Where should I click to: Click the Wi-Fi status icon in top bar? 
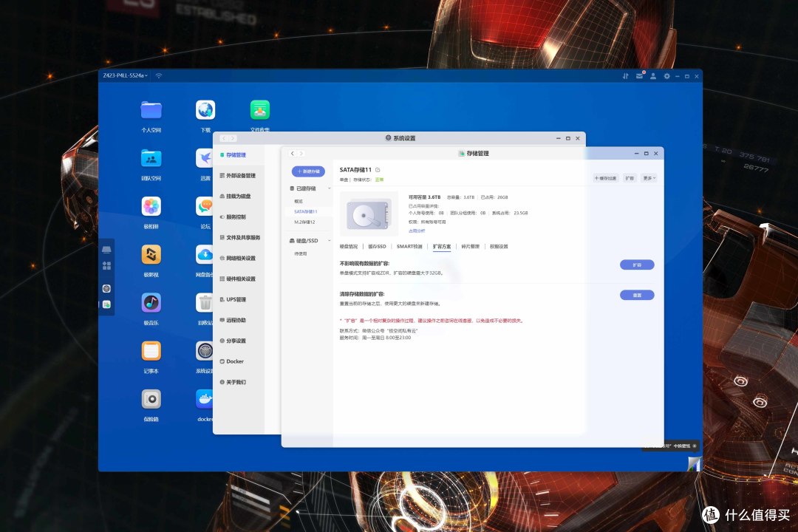159,75
